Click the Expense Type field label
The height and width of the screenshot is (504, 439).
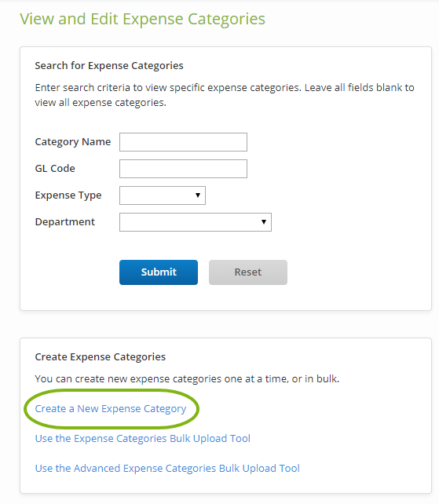pyautogui.click(x=68, y=195)
